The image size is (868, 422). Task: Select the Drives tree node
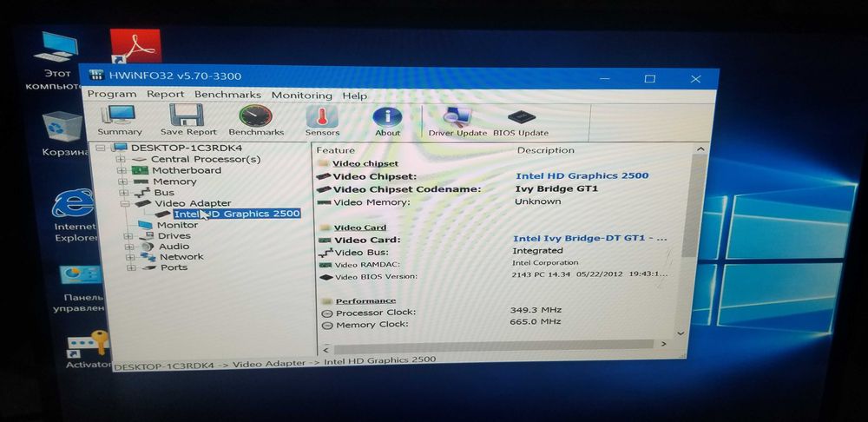click(174, 236)
